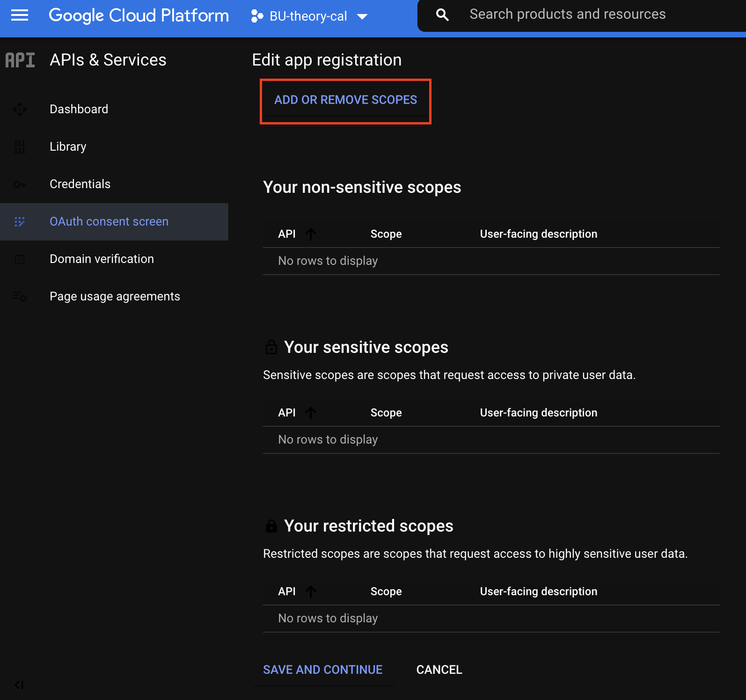Click the Library sidebar icon
This screenshot has width=746, height=700.
click(x=20, y=147)
